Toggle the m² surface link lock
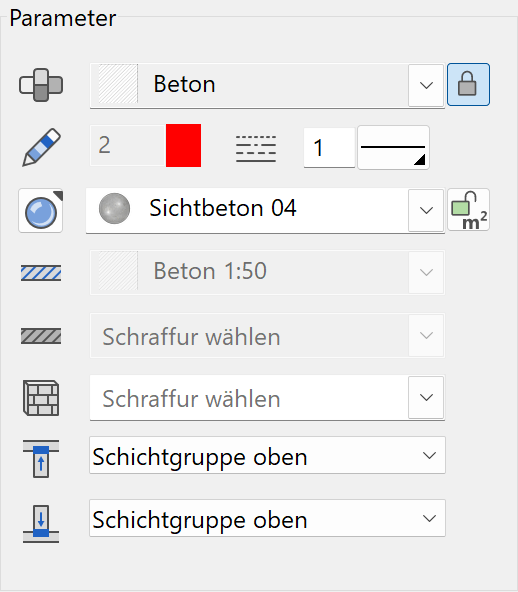518x592 pixels. (x=469, y=210)
